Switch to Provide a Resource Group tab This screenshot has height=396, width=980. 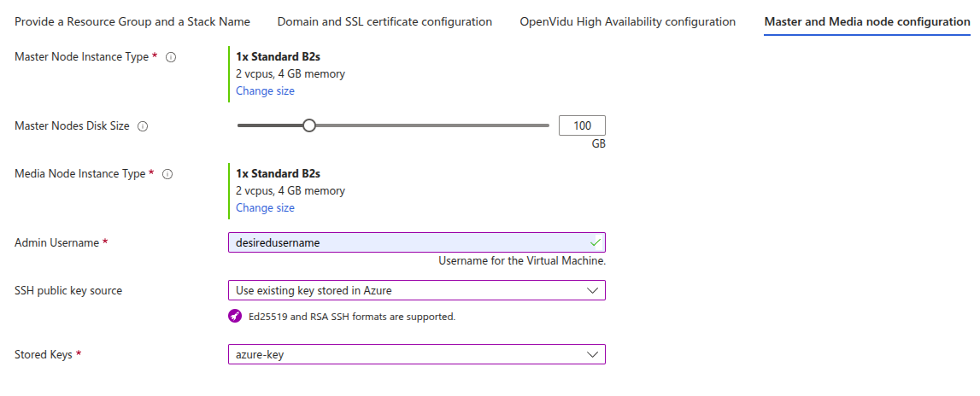[x=132, y=22]
